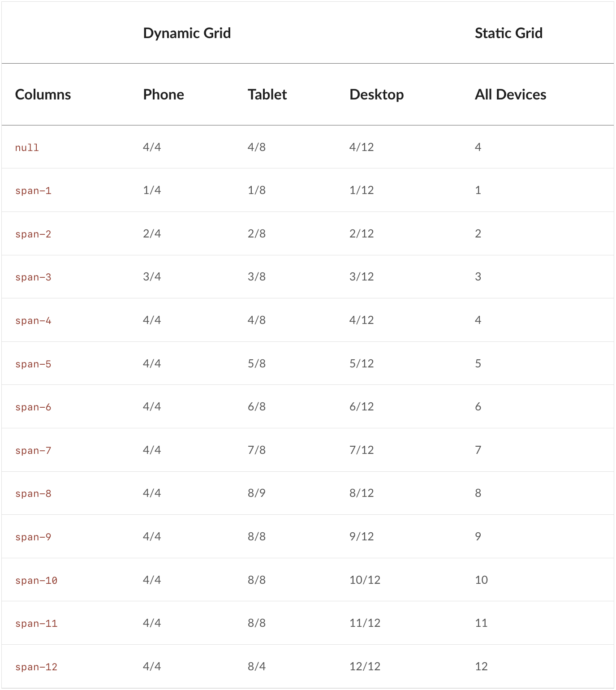Click the Tablet column header
Screen dimensions: 616x690
267,95
